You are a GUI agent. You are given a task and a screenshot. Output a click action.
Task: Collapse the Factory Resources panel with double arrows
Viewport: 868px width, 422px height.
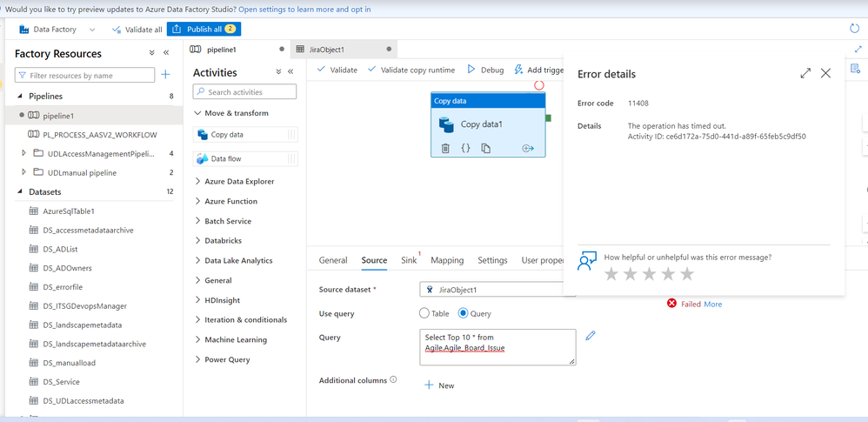point(165,53)
